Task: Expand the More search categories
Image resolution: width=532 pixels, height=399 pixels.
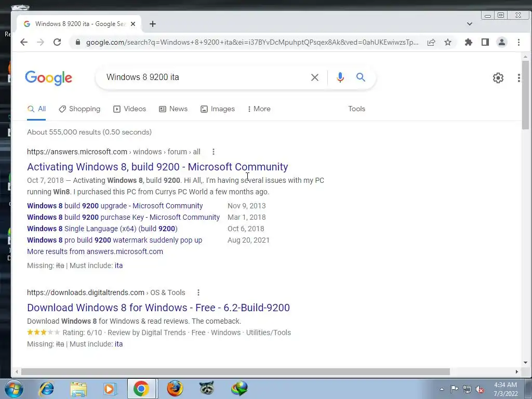Action: point(259,109)
